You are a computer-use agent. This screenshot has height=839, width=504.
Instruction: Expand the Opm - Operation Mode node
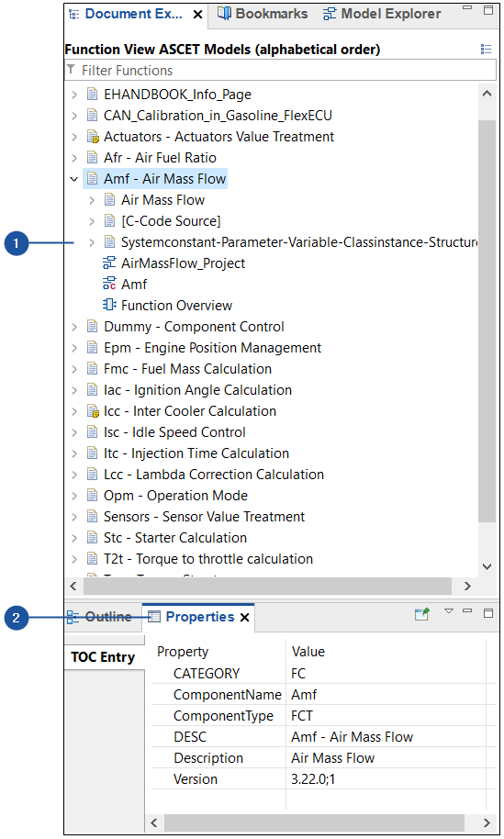(x=74, y=496)
